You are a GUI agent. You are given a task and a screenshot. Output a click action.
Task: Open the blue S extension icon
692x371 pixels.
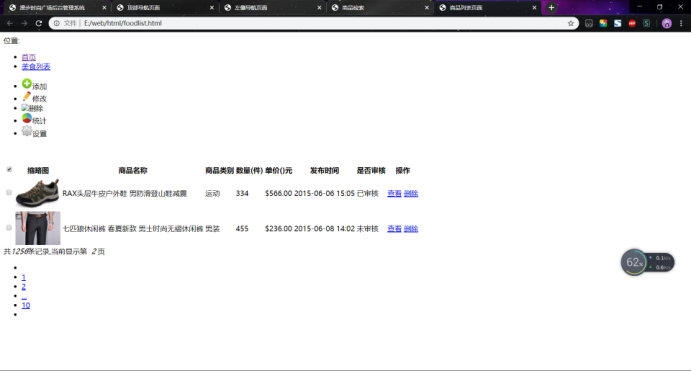coord(617,23)
